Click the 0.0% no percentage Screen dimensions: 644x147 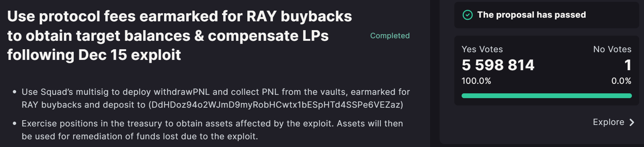click(621, 81)
